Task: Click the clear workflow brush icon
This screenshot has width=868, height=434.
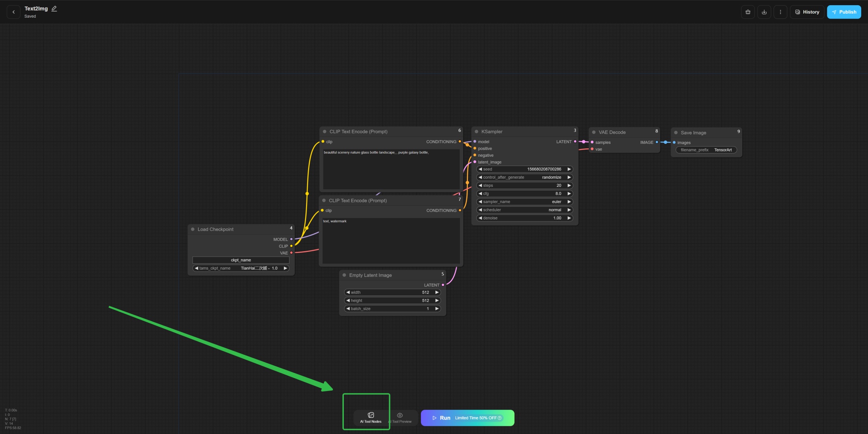Action: click(748, 12)
